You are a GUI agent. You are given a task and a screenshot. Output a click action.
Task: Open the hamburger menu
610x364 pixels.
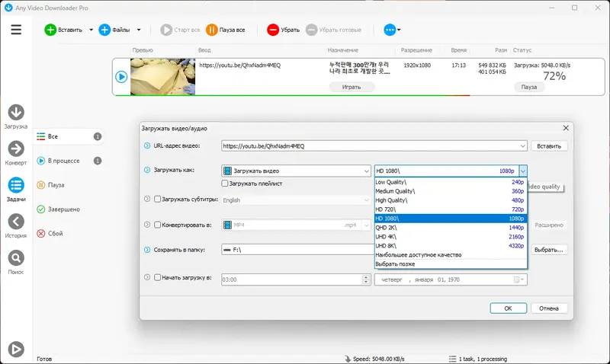click(x=16, y=30)
